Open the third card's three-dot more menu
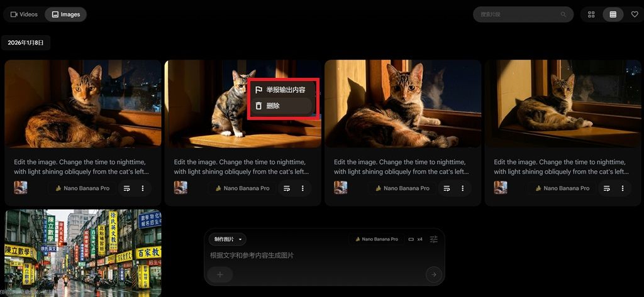 [x=462, y=188]
